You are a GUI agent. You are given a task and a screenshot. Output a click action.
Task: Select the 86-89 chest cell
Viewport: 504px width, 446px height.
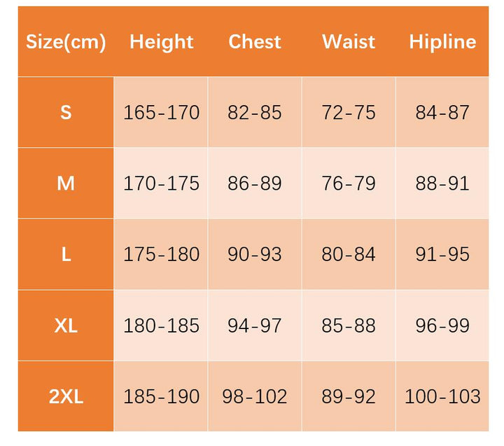255,183
